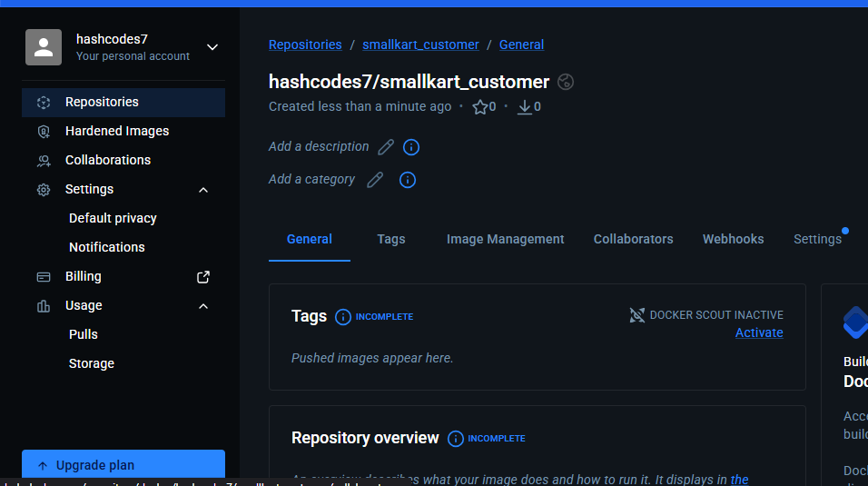This screenshot has height=486, width=868.
Task: Switch to the repository Settings tab
Action: tap(818, 240)
